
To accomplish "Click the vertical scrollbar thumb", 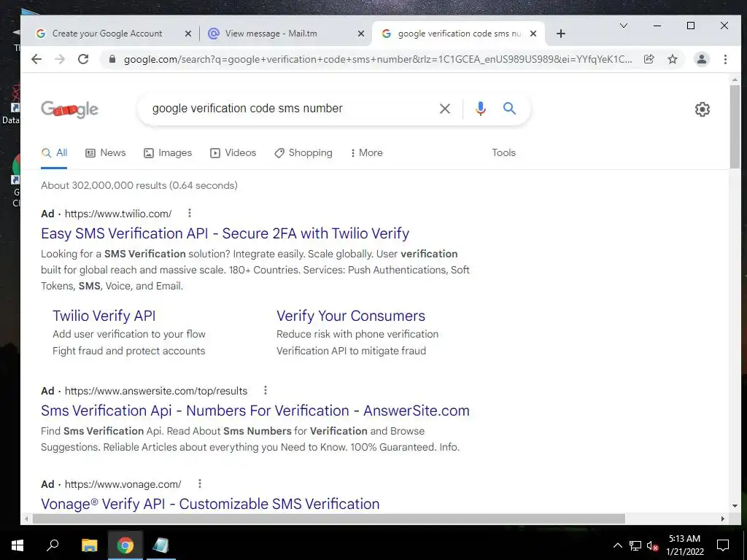I will (734, 127).
